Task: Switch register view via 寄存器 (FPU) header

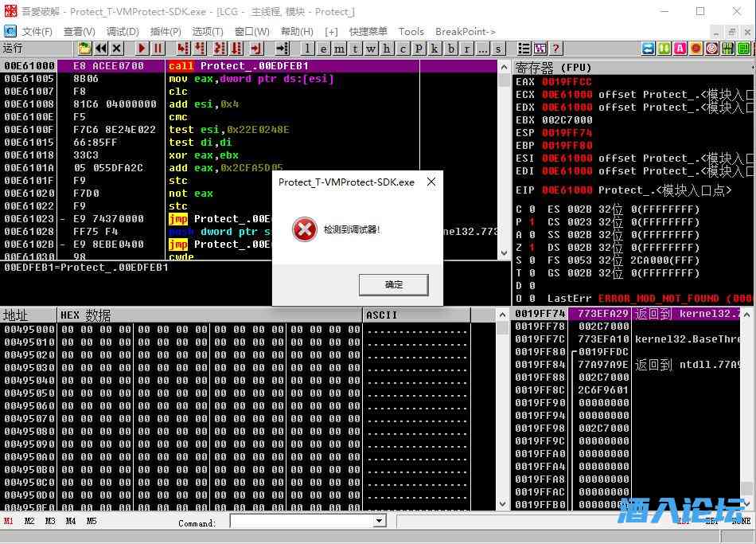Action: pos(554,68)
